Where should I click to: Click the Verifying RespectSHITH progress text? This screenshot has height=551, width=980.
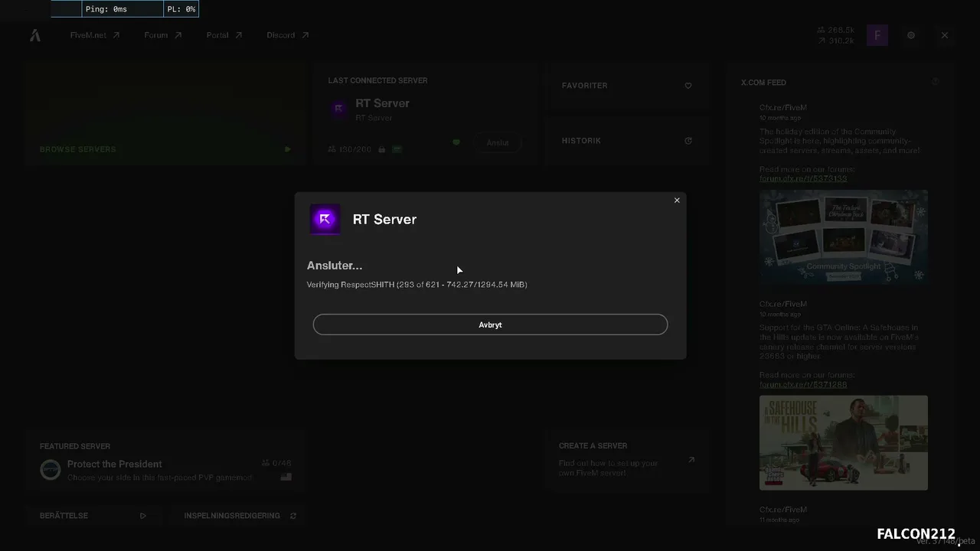tap(417, 285)
